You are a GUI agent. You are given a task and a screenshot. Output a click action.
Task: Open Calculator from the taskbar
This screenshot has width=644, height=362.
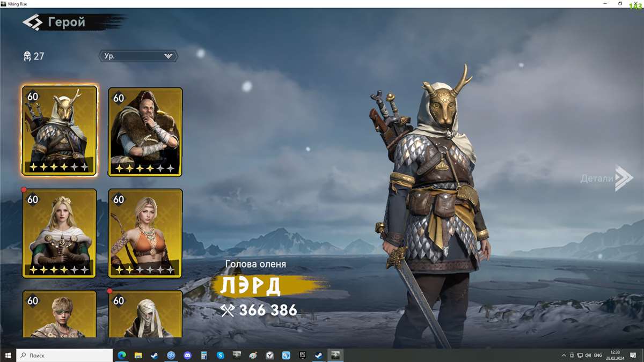204,355
